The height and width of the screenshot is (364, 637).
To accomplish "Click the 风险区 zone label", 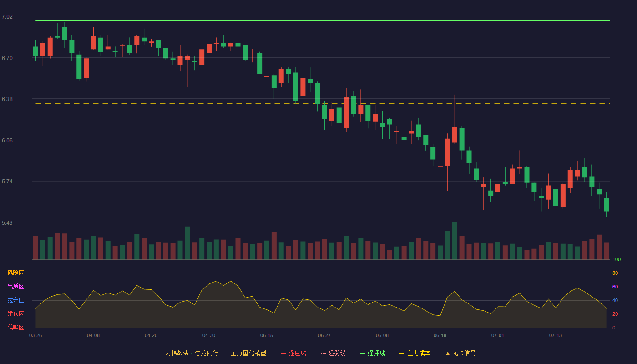I will pos(15,273).
